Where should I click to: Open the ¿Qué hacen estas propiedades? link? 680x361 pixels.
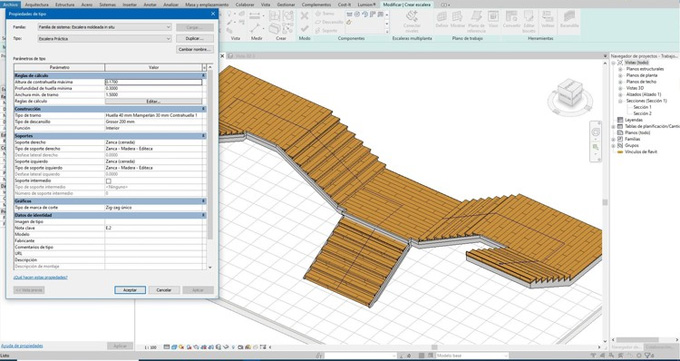(40, 277)
